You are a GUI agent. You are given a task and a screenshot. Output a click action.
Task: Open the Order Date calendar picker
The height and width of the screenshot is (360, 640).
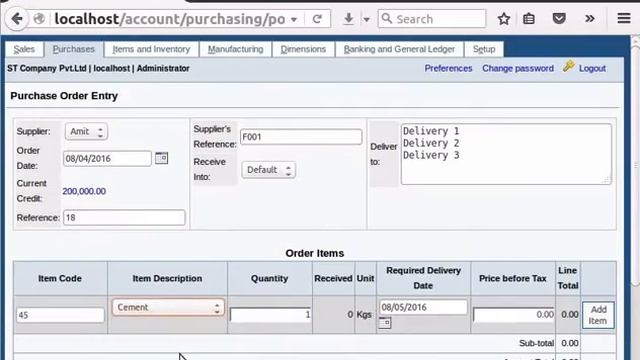coord(161,158)
